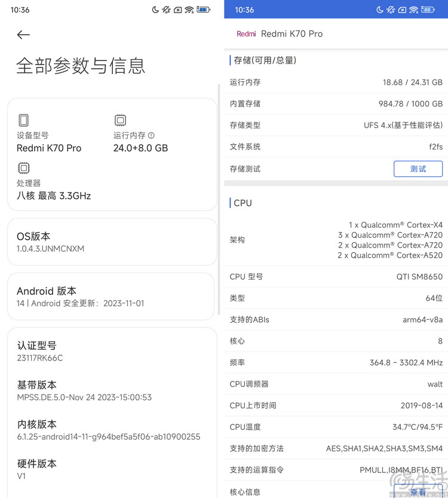Tap the moon icon in the right blue status bar
This screenshot has height=498, width=448.
click(379, 10)
